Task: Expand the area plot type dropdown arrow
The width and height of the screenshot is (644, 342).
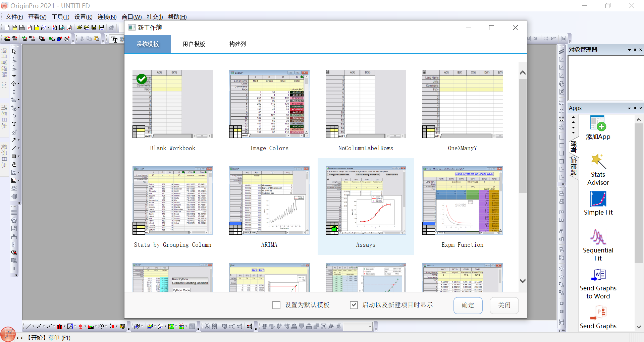Action: pyautogui.click(x=96, y=326)
